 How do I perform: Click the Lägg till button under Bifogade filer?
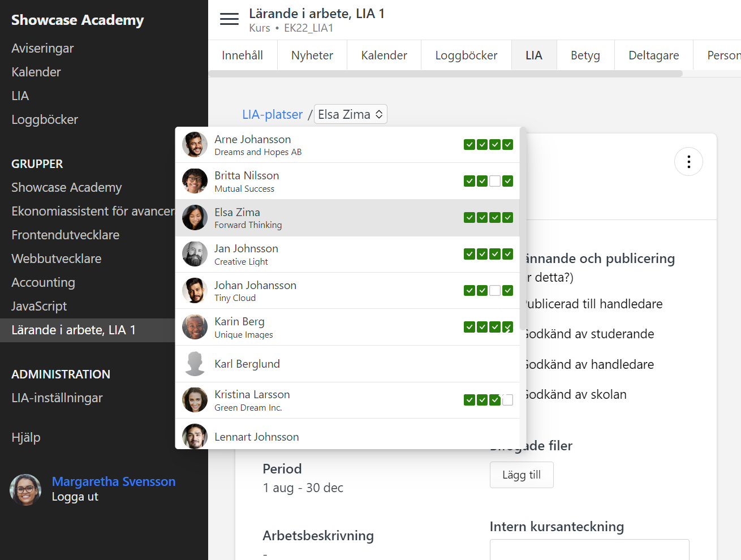pos(521,475)
